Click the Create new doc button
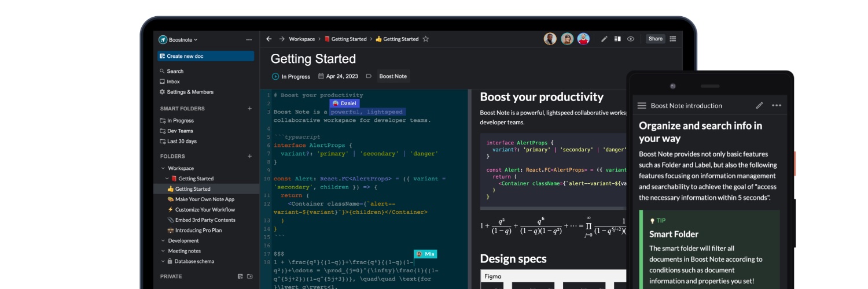 point(205,56)
